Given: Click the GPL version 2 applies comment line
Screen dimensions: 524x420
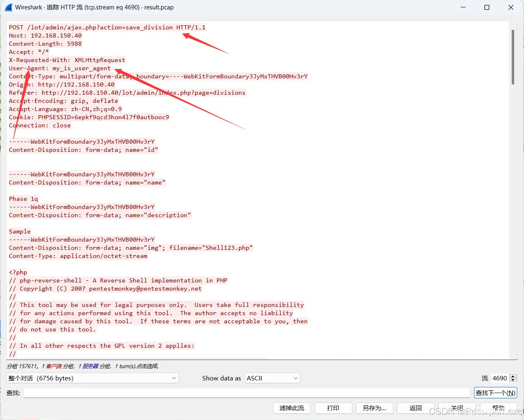Looking at the screenshot, I should 102,346.
